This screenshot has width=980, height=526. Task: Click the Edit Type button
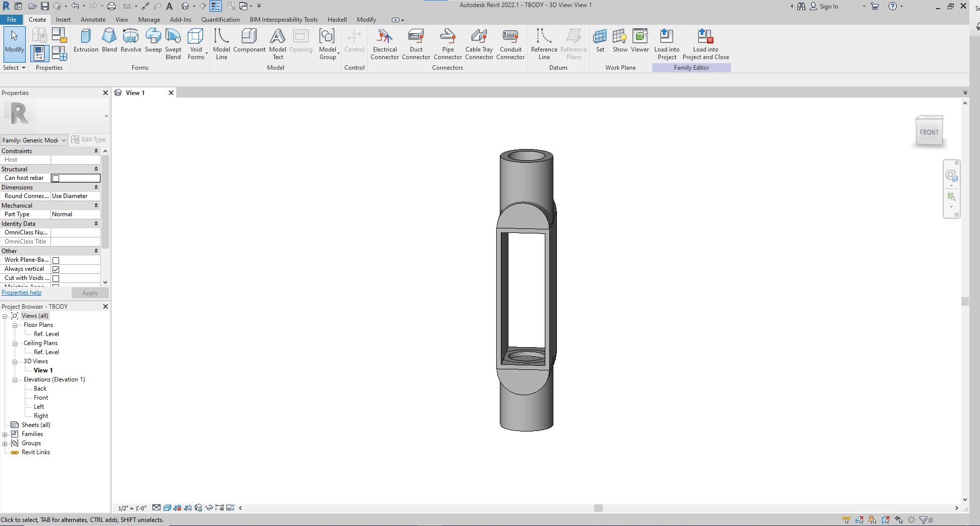click(89, 139)
